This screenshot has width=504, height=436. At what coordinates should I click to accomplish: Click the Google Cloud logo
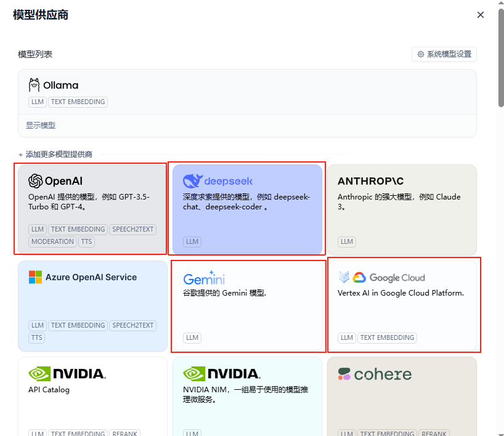pyautogui.click(x=381, y=278)
